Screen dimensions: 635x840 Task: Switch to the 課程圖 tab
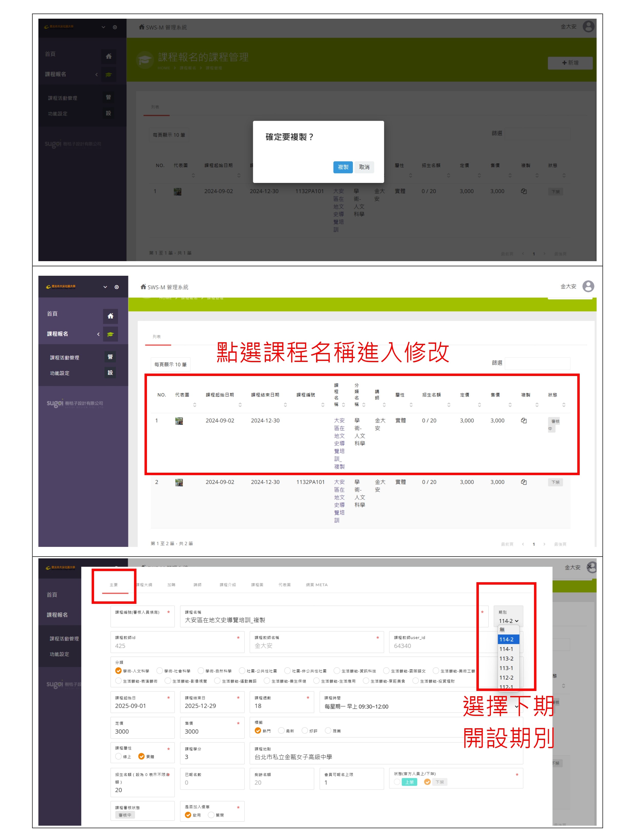257,585
